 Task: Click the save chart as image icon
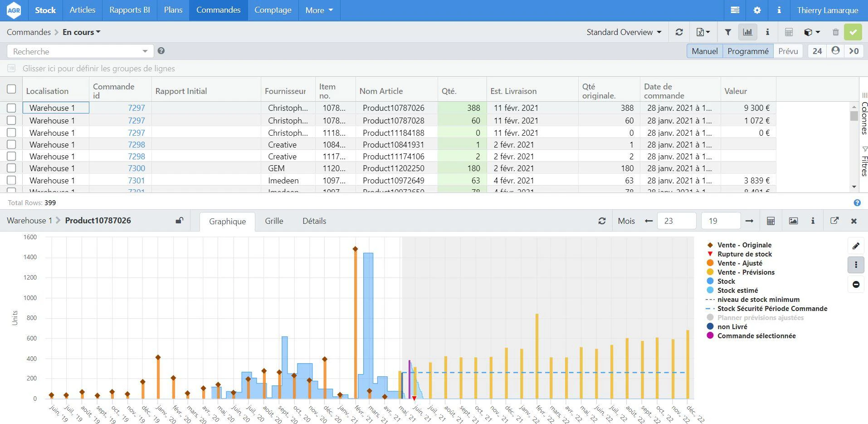pyautogui.click(x=793, y=221)
